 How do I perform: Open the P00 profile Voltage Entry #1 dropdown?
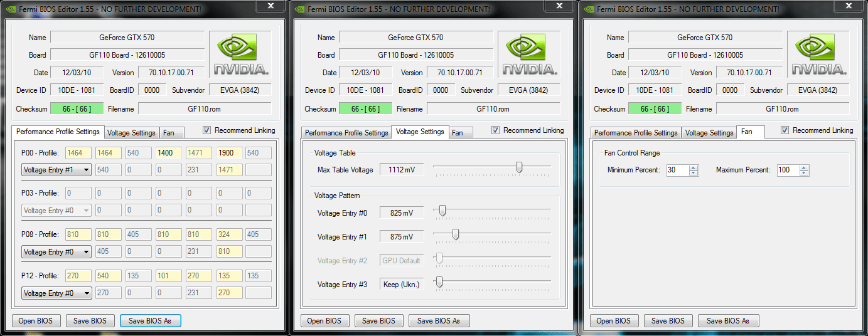[x=56, y=169]
